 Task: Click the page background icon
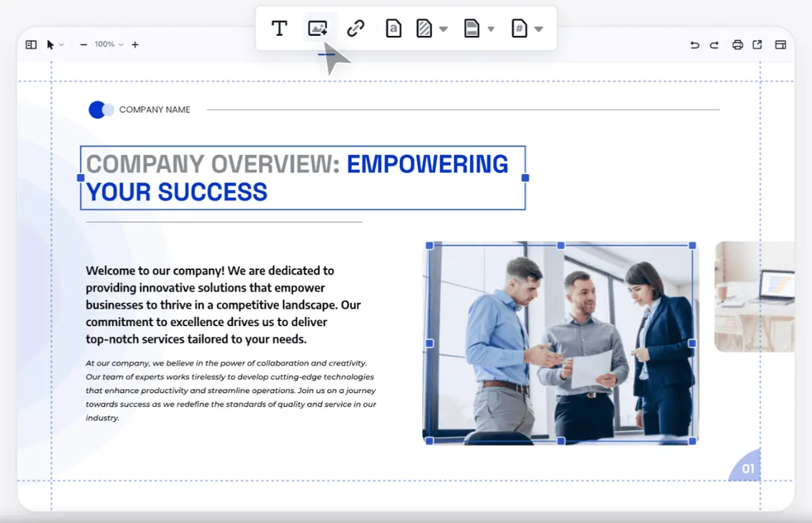(x=424, y=28)
